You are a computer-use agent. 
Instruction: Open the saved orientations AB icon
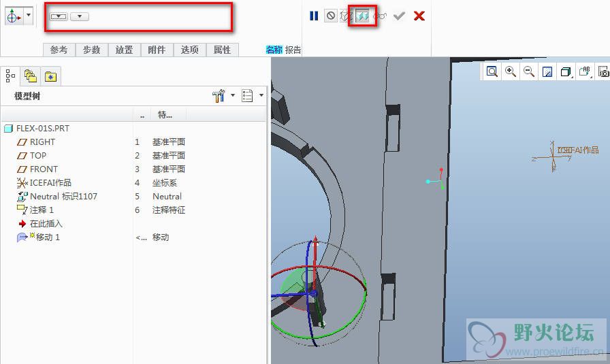point(585,71)
